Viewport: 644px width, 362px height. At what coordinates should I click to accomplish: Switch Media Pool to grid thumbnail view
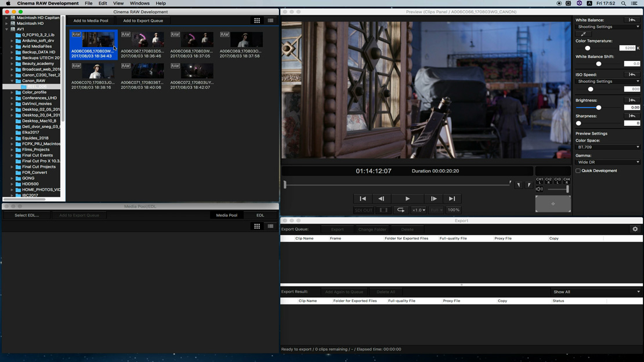(257, 226)
